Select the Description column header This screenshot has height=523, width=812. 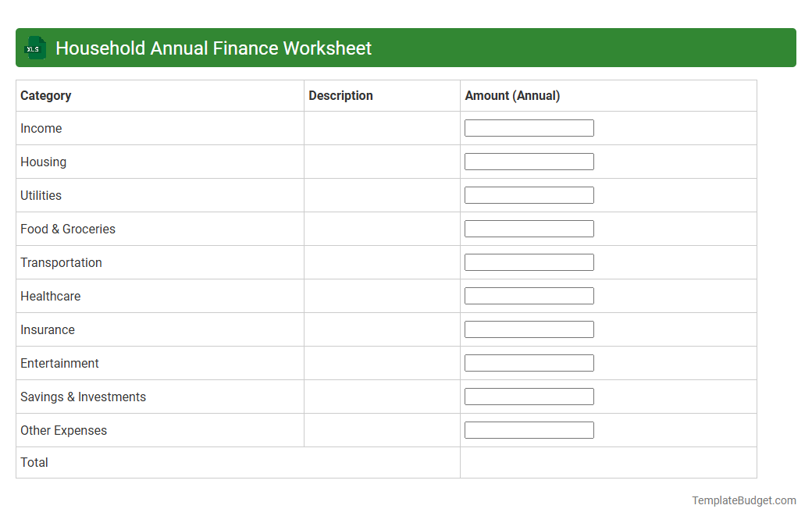340,95
